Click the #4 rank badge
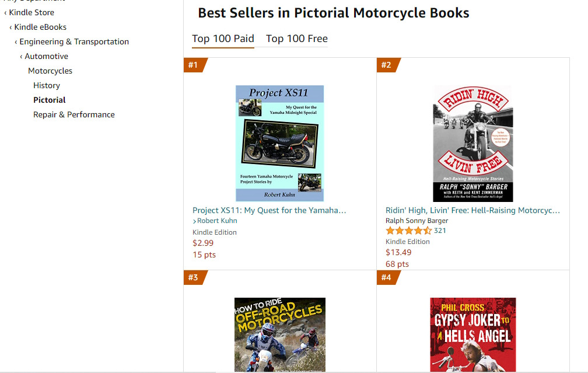588x373 pixels. coord(387,277)
